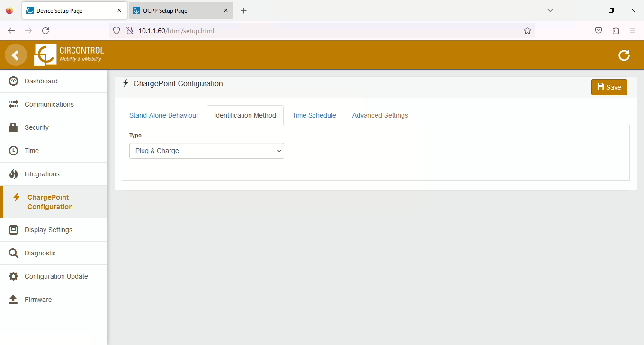Screen dimensions: 644x345
Task: Switch to the Stand-Alone Behaviour tab
Action: click(164, 115)
